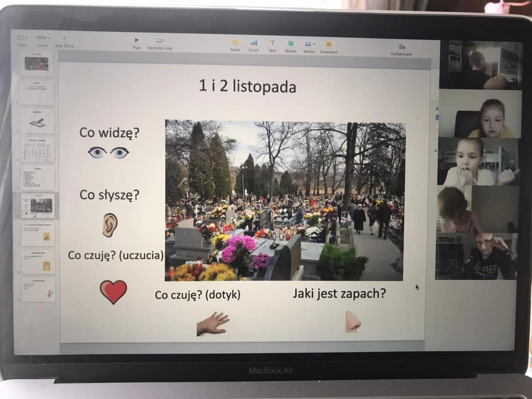The image size is (532, 399).
Task: Select the "Jaki jest zapach?" text box
Action: click(339, 293)
